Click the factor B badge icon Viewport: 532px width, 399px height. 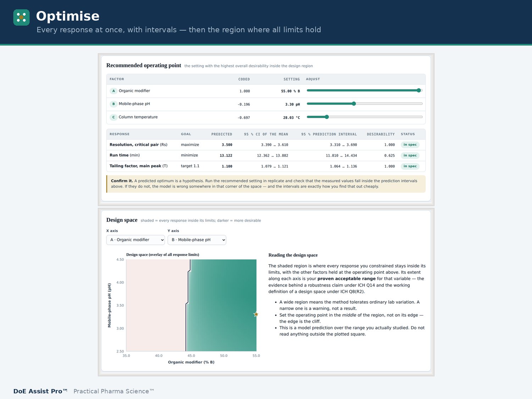coord(113,104)
